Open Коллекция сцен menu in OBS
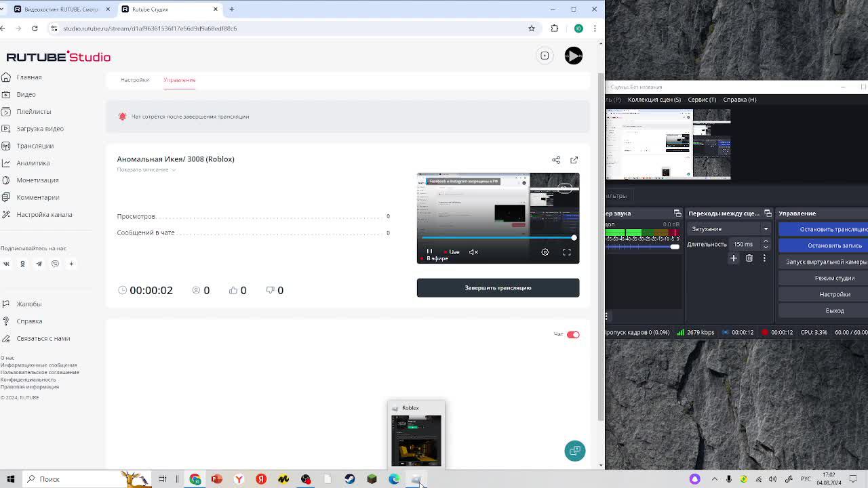Viewport: 868px width, 488px height. pyautogui.click(x=654, y=100)
